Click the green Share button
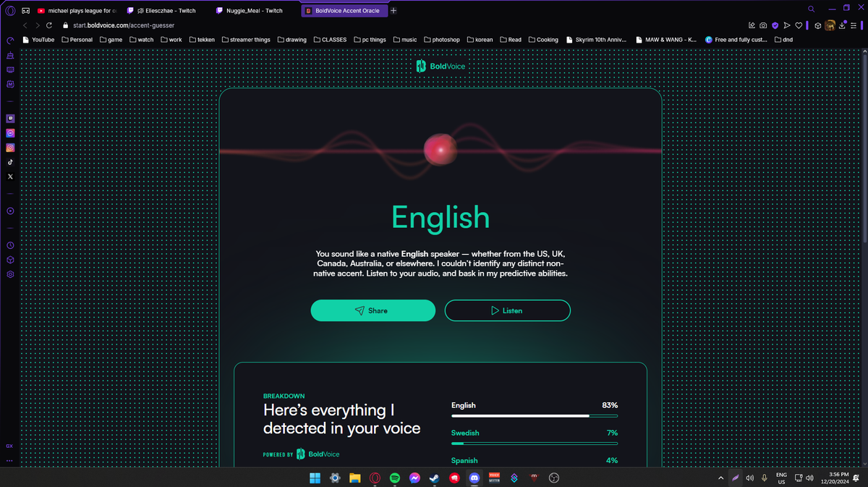This screenshot has width=868, height=487. 373,310
